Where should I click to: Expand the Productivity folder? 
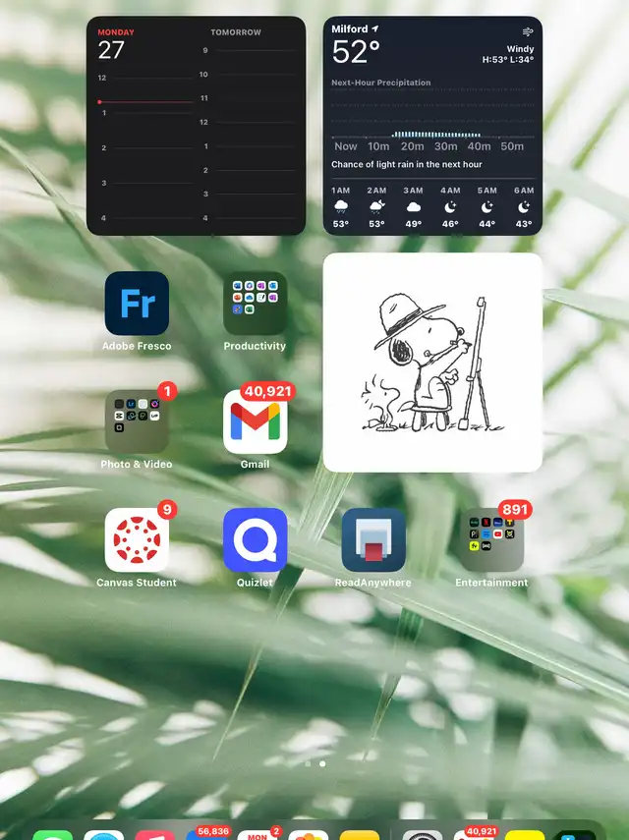click(x=255, y=304)
